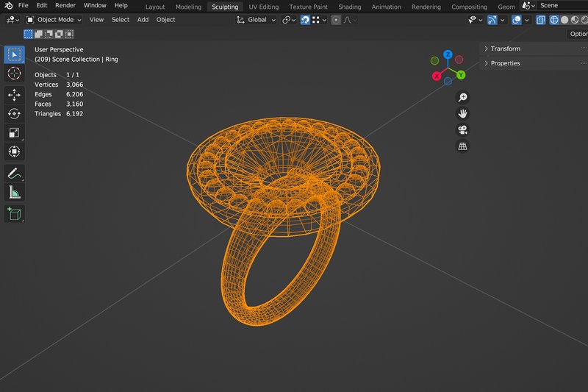The height and width of the screenshot is (392, 588).
Task: Open the Object Mode dropdown
Action: tap(54, 20)
